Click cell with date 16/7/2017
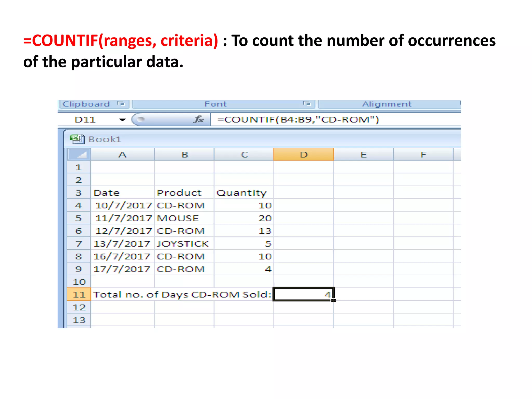The image size is (532, 399). click(123, 256)
